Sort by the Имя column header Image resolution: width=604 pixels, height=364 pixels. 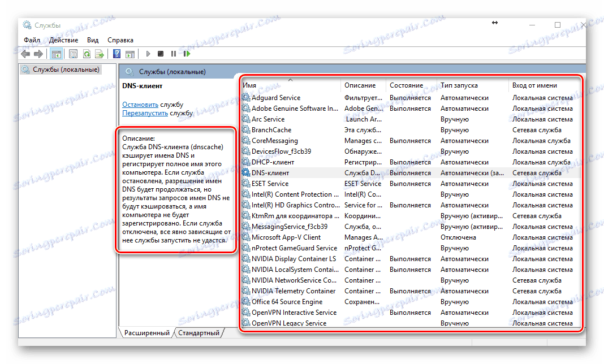point(291,85)
